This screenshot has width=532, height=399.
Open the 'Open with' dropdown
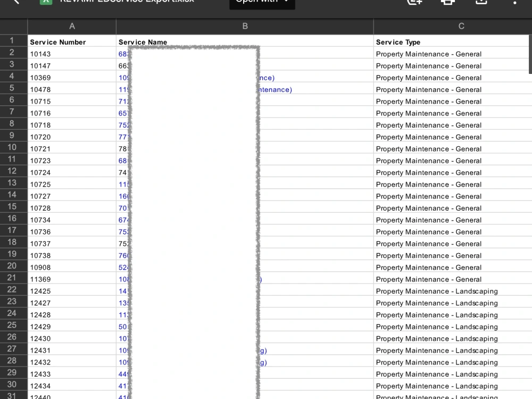262,3
